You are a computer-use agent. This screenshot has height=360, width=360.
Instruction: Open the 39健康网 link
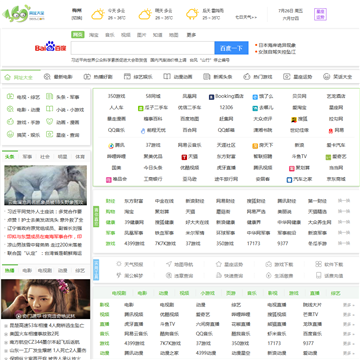[134, 222]
